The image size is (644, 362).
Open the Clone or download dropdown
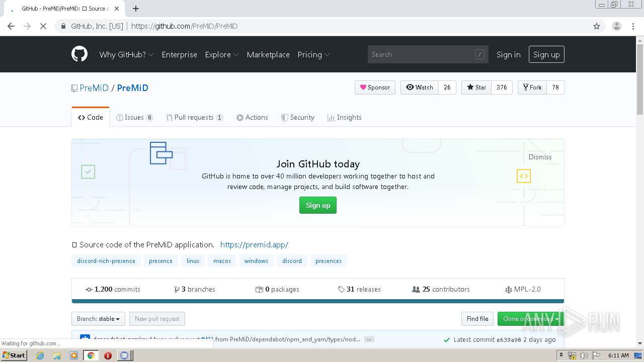point(531,319)
